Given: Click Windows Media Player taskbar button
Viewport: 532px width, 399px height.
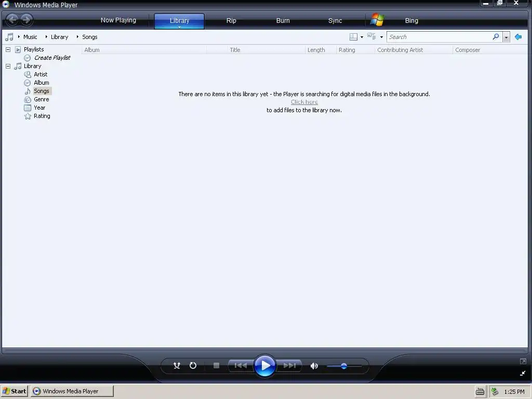Looking at the screenshot, I should point(72,391).
